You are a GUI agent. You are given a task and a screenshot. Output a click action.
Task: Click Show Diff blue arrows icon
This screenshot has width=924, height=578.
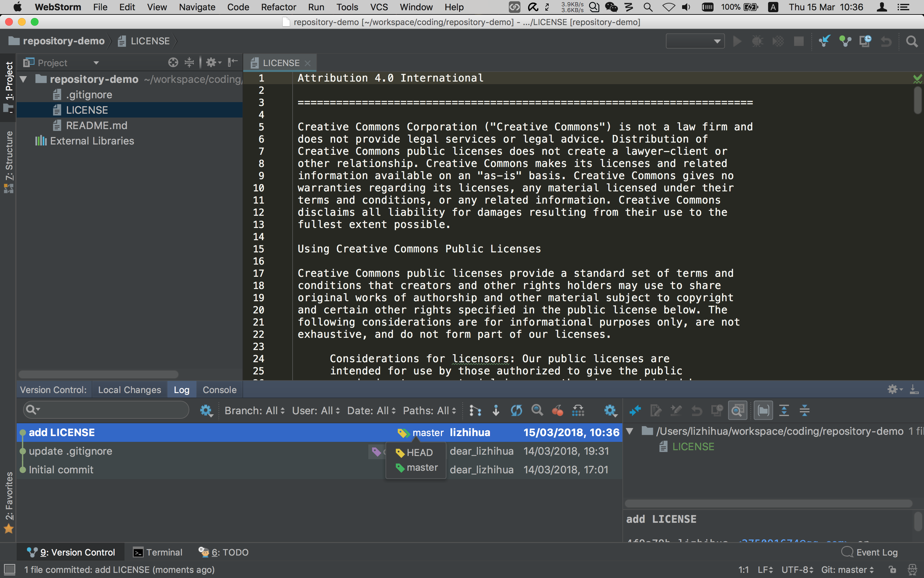[635, 411]
